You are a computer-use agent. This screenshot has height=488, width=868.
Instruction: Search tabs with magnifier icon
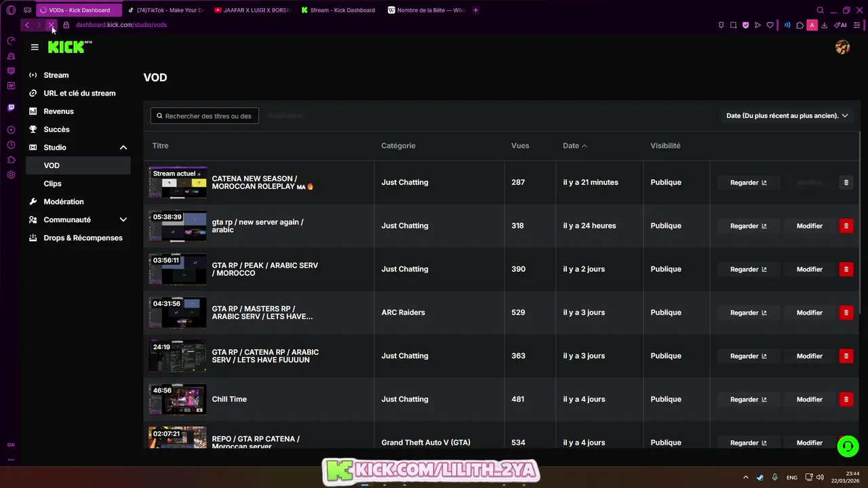(x=820, y=10)
